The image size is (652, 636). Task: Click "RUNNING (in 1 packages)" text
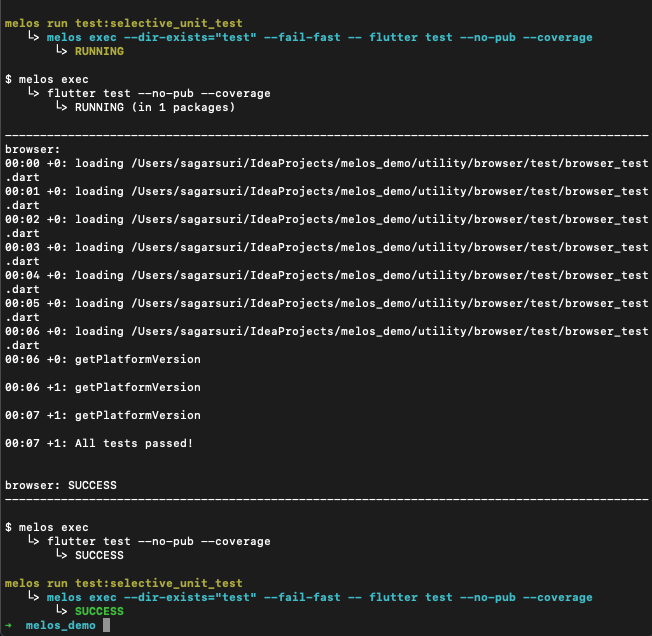tap(155, 107)
